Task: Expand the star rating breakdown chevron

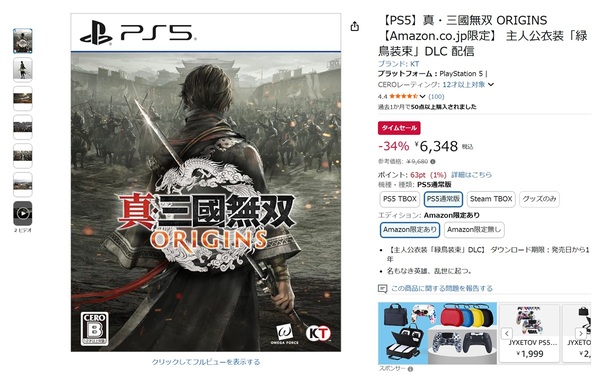Action: coord(422,96)
